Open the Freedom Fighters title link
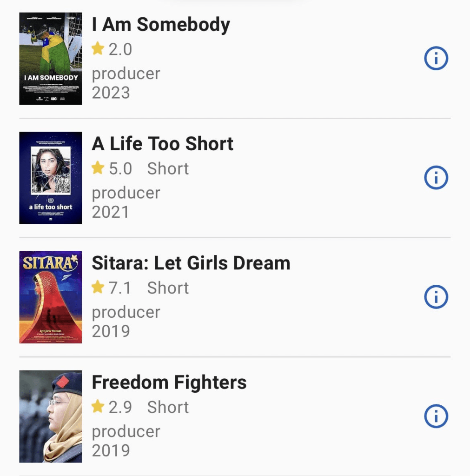Image resolution: width=470 pixels, height=476 pixels. click(169, 382)
